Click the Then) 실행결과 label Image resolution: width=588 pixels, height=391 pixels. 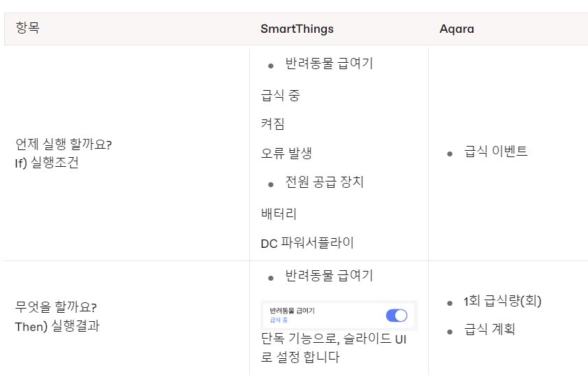pyautogui.click(x=57, y=326)
